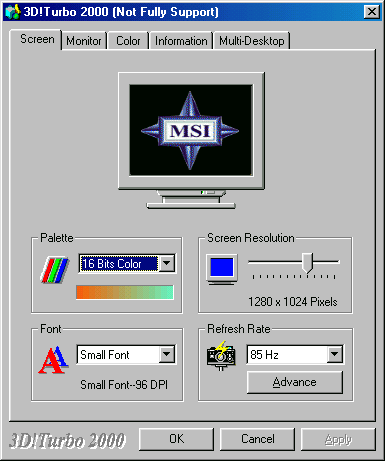Open the Multi-Desktop tab

pos(252,41)
